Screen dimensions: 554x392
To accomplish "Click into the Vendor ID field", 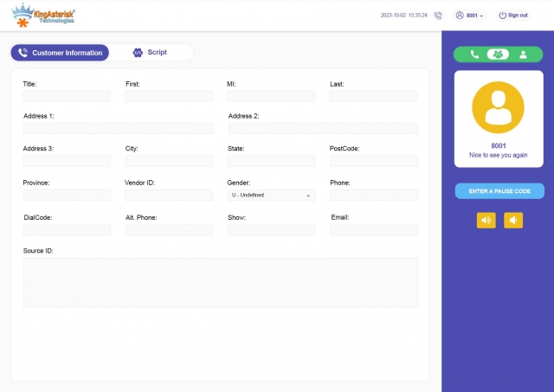I will coord(169,196).
